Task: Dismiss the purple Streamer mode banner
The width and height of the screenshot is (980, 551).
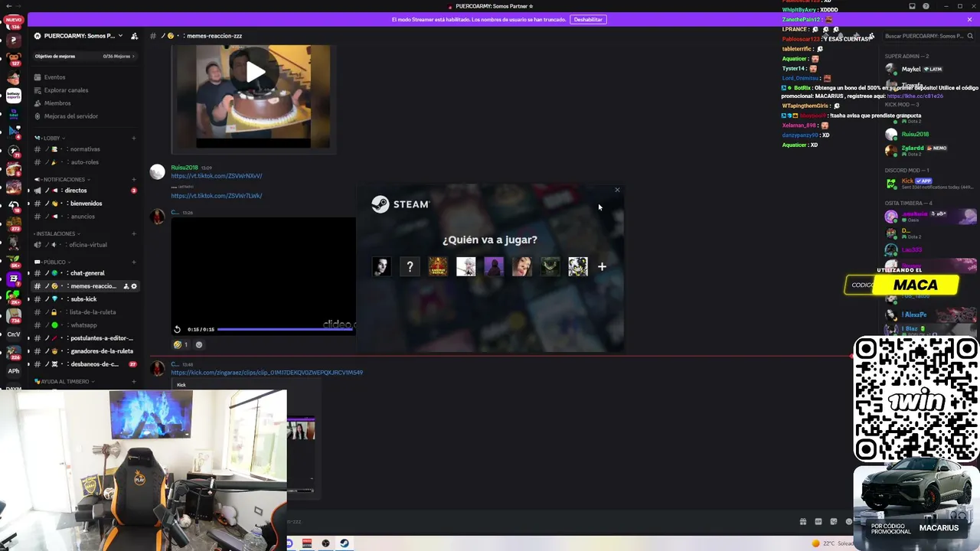Action: [x=969, y=19]
